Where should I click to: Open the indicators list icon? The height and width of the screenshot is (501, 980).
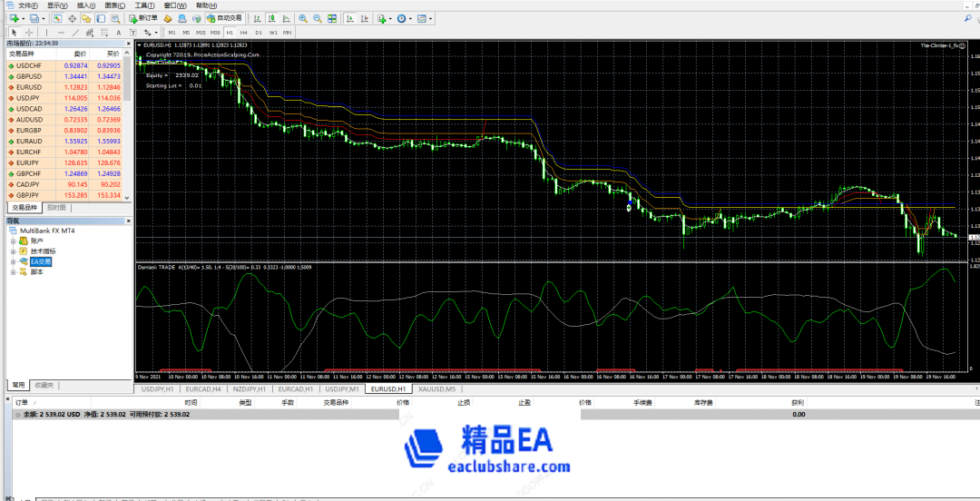[382, 19]
